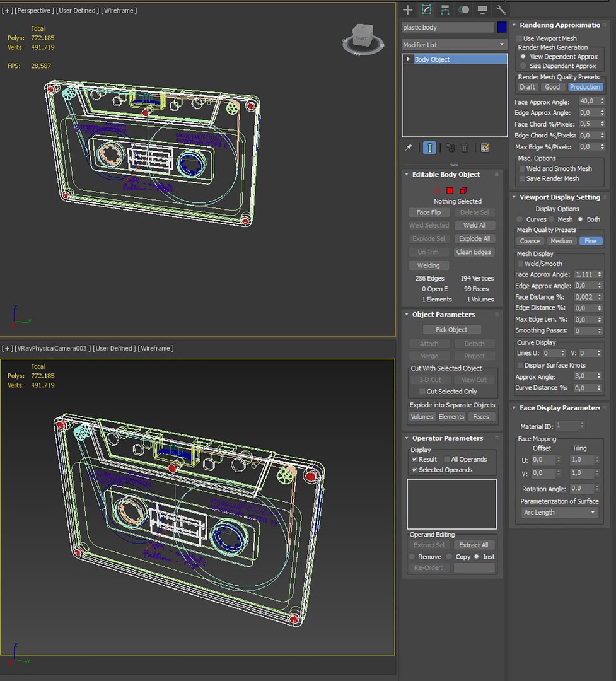Open the Arc Length parameterization dropdown
The width and height of the screenshot is (616, 681).
coord(559,513)
